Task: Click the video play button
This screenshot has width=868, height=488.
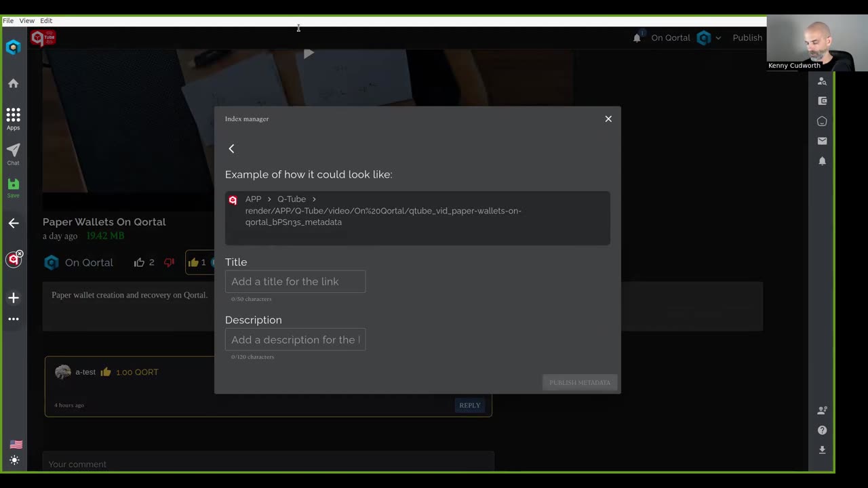Action: [309, 54]
